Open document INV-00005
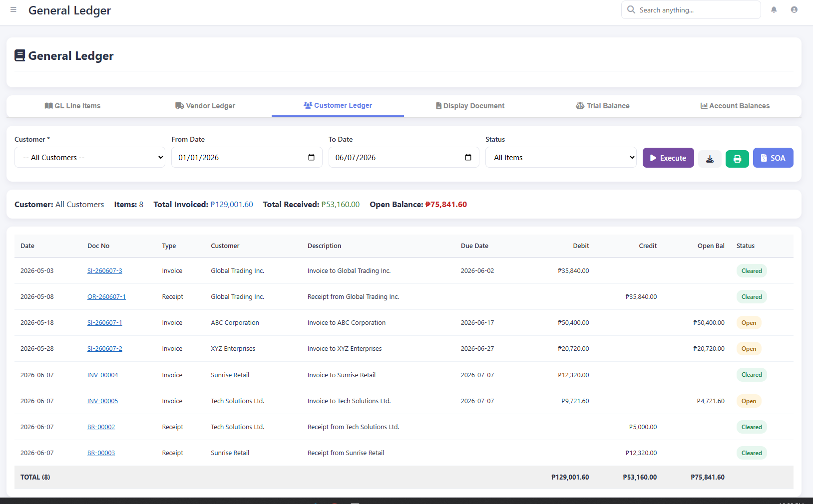813x504 pixels. [103, 401]
